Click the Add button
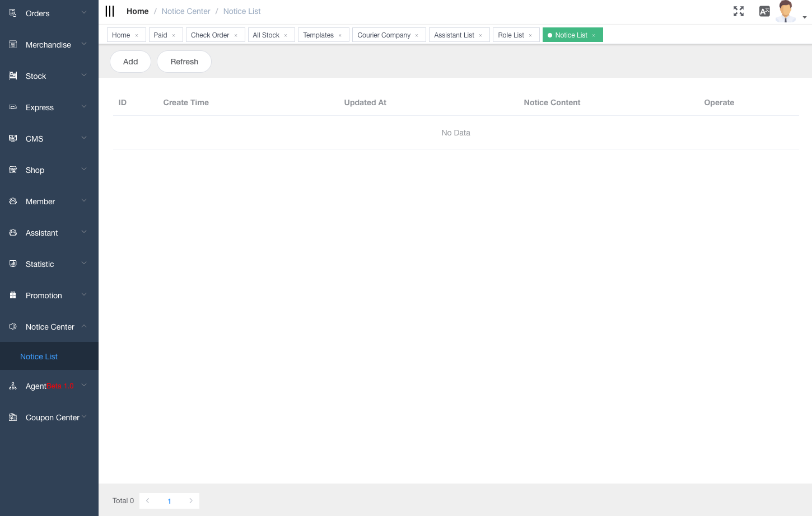 (130, 62)
